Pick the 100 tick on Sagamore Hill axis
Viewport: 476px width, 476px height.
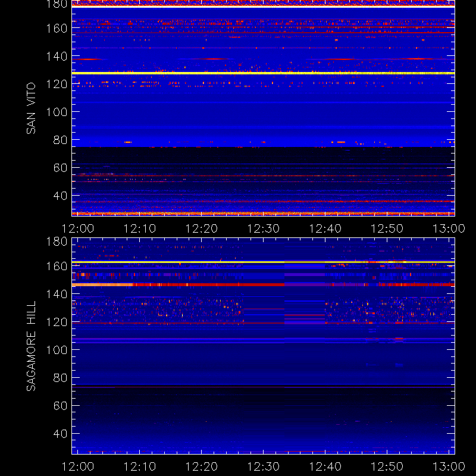pyautogui.click(x=57, y=350)
